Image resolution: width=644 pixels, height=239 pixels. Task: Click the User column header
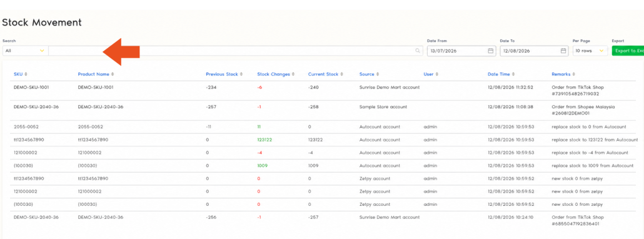pos(428,74)
